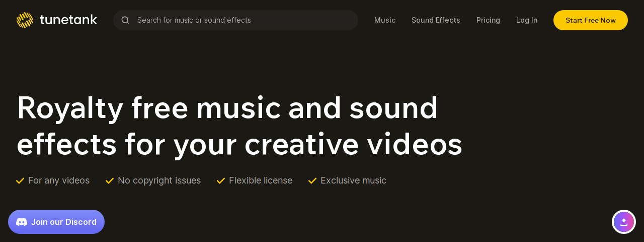Click the Discord logo icon
The height and width of the screenshot is (242, 644).
click(x=22, y=222)
